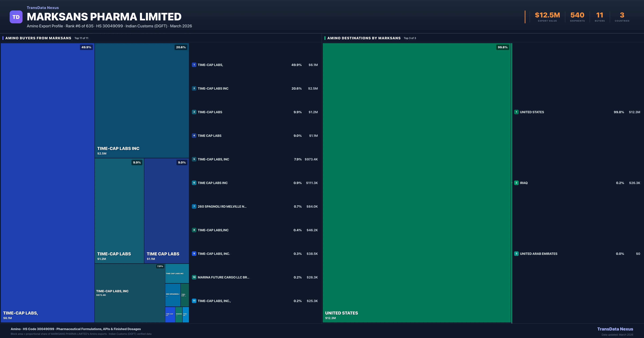Click badge 2 next to TIME-CAP LABS INC
The height and width of the screenshot is (338, 644).
pos(194,88)
